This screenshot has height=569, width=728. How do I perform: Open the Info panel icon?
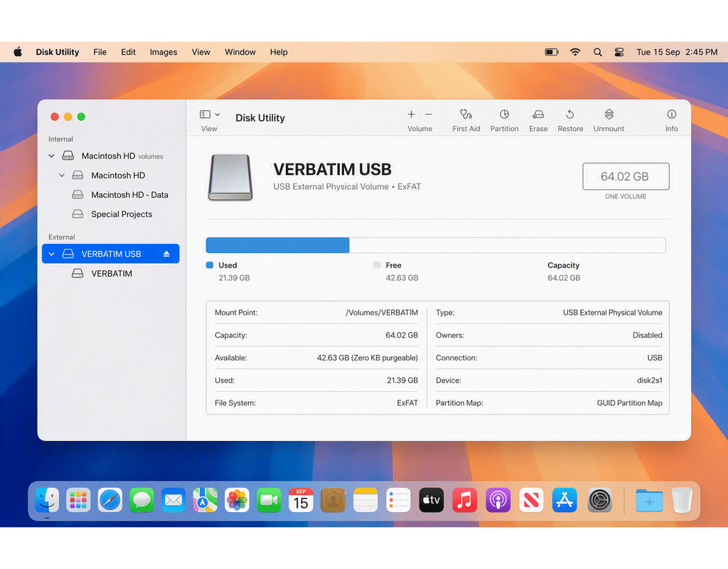click(671, 115)
